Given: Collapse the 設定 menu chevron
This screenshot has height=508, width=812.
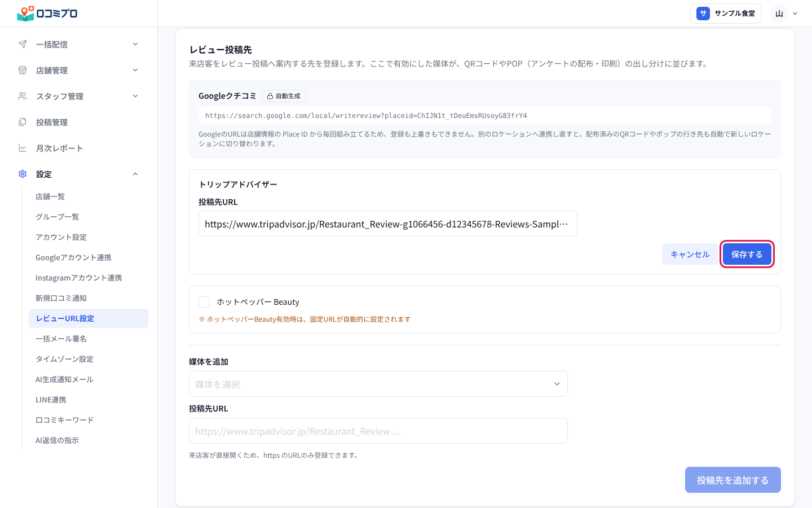Looking at the screenshot, I should (x=135, y=174).
